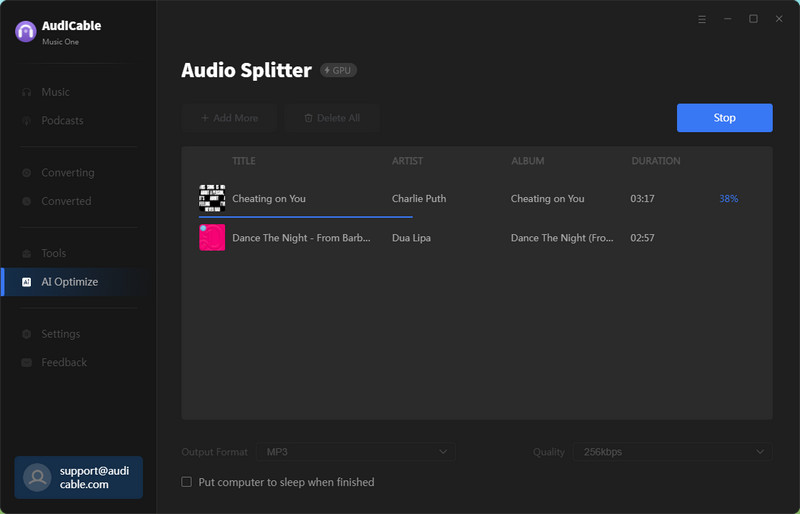Click the Cheating on You progress bar
Image resolution: width=800 pixels, height=514 pixels.
click(306, 217)
